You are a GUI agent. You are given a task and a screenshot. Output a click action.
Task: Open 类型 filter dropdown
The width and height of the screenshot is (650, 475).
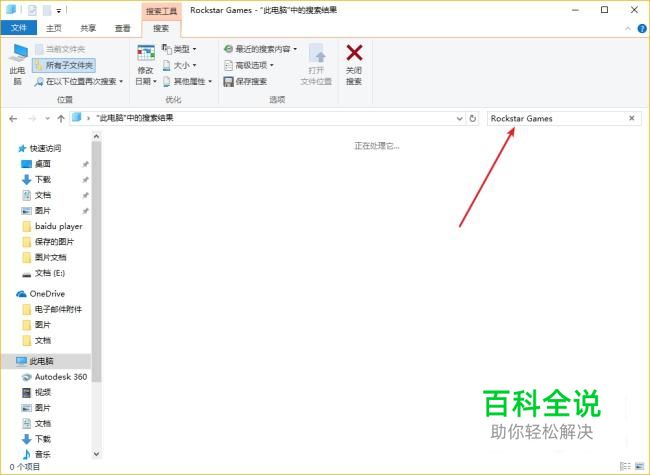179,49
